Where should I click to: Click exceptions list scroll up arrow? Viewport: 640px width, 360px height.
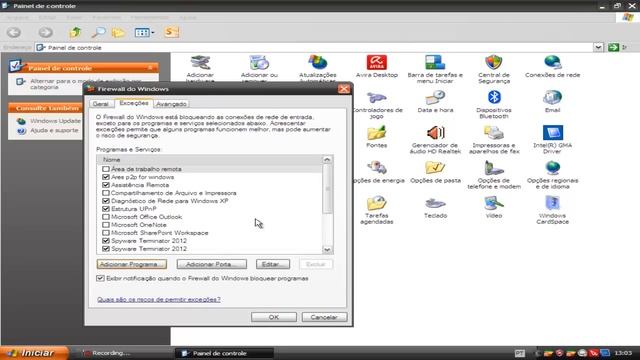point(327,160)
